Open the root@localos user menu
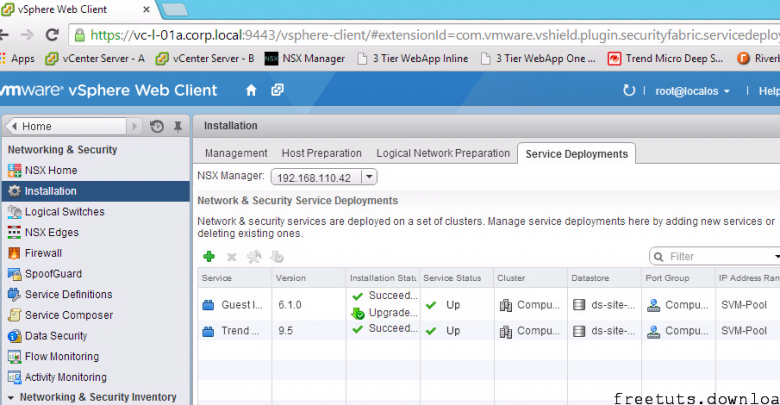This screenshot has width=780, height=405. pyautogui.click(x=692, y=91)
